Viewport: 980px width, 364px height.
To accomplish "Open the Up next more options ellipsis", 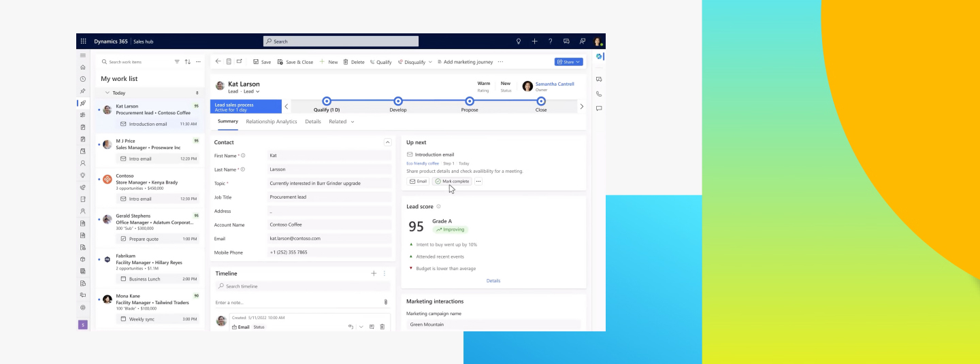I will (x=478, y=181).
